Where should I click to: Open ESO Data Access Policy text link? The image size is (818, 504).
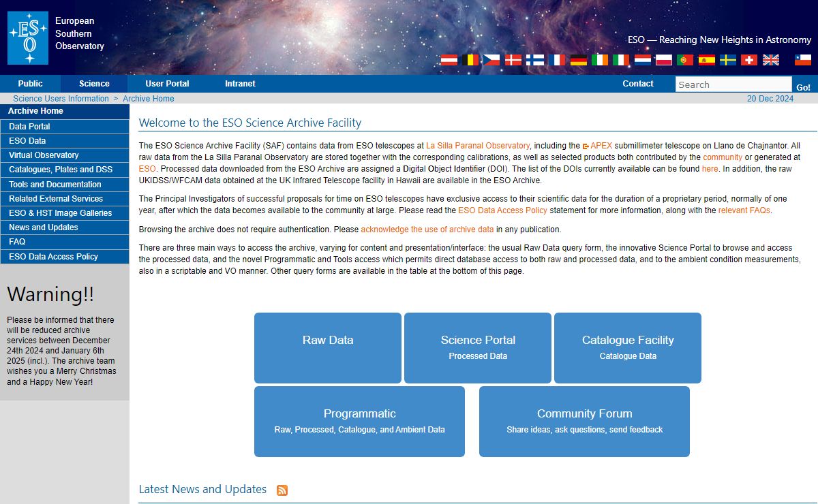click(502, 210)
